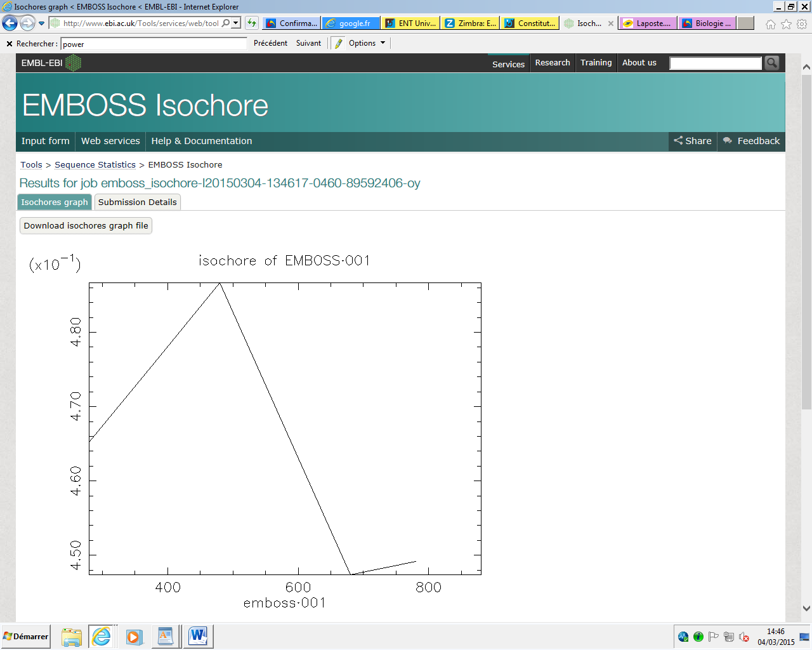Select the Isochores graph tab

click(x=55, y=202)
